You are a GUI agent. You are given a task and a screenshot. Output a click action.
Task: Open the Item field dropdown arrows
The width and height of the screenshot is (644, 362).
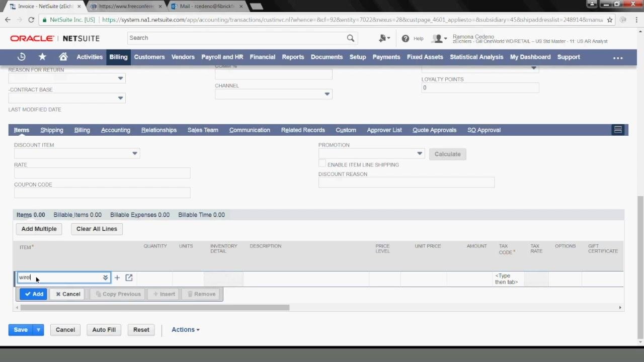(105, 278)
